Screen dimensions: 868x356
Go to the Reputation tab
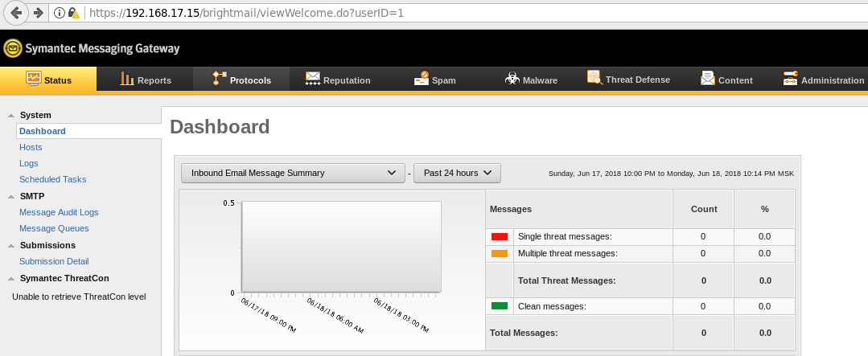[x=338, y=79]
